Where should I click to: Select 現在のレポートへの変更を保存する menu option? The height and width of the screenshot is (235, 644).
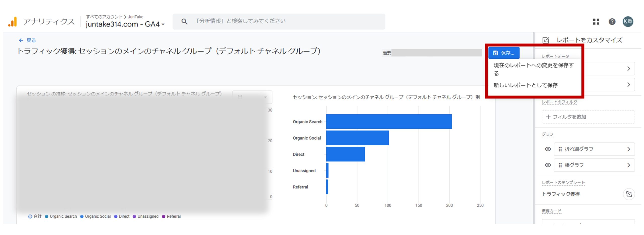(x=533, y=69)
